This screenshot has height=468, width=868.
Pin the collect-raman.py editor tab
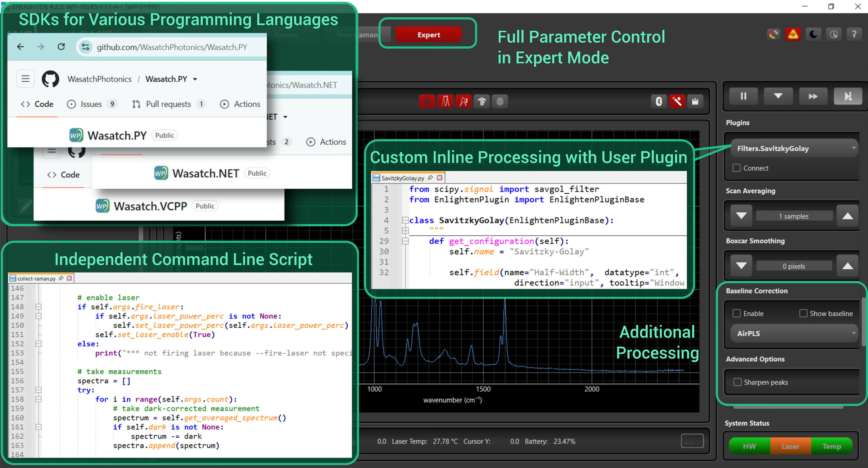(61, 278)
